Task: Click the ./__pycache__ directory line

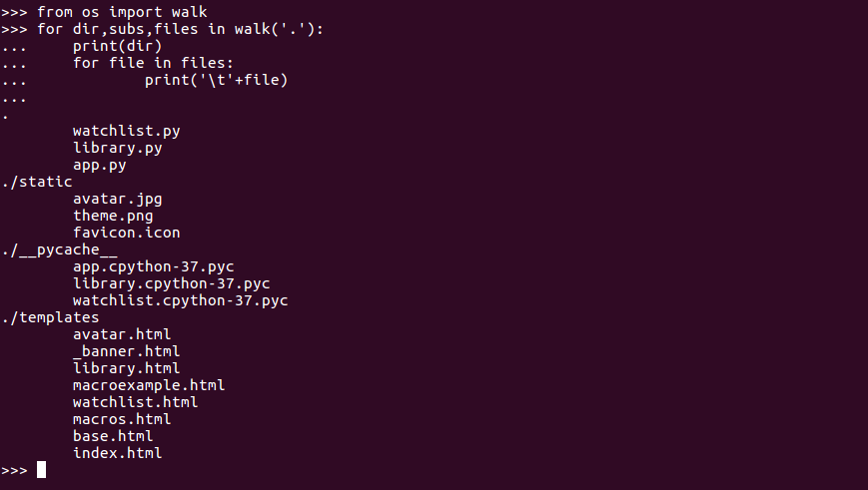Action: point(60,249)
